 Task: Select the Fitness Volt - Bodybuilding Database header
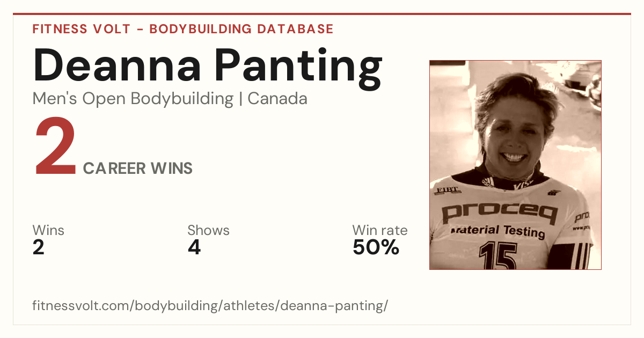[183, 29]
